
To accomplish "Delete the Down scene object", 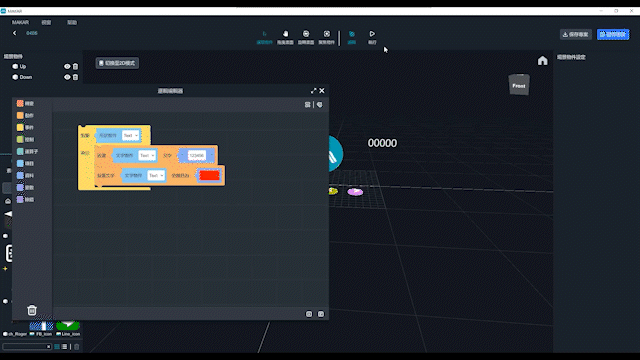I will 76,77.
